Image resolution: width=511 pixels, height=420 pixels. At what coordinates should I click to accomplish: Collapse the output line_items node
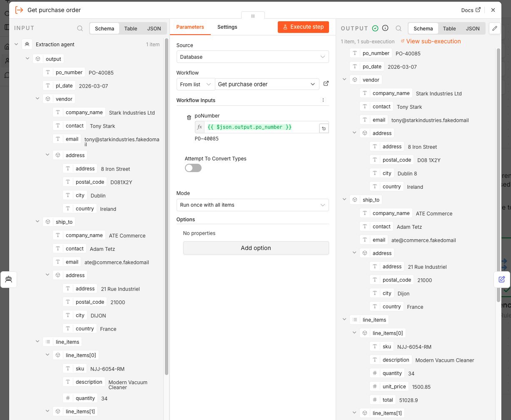pyautogui.click(x=344, y=320)
